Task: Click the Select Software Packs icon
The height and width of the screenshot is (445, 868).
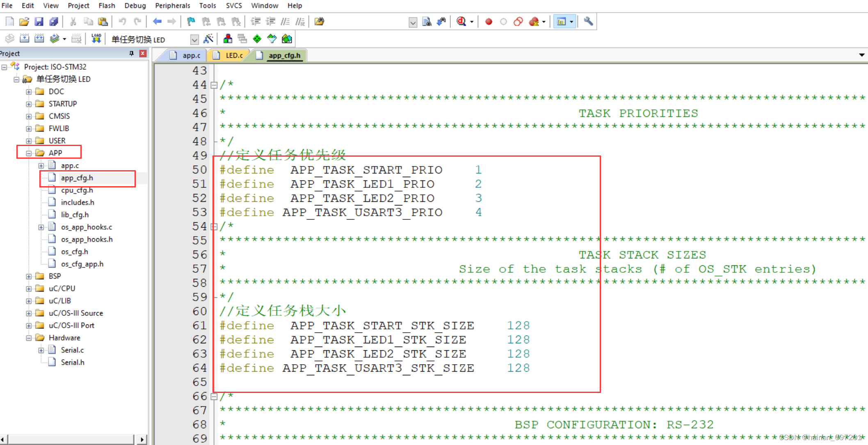Action: (272, 39)
